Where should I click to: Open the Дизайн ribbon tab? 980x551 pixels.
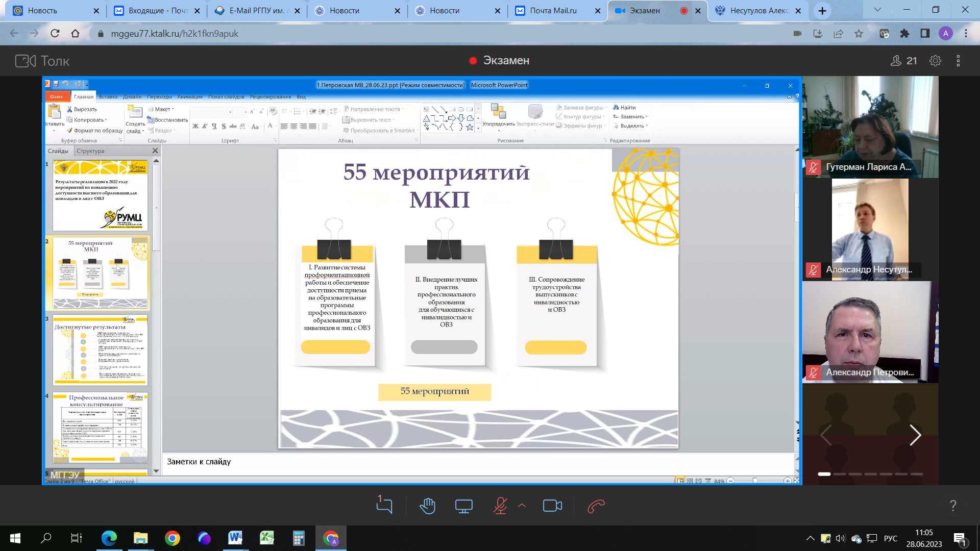click(x=132, y=96)
